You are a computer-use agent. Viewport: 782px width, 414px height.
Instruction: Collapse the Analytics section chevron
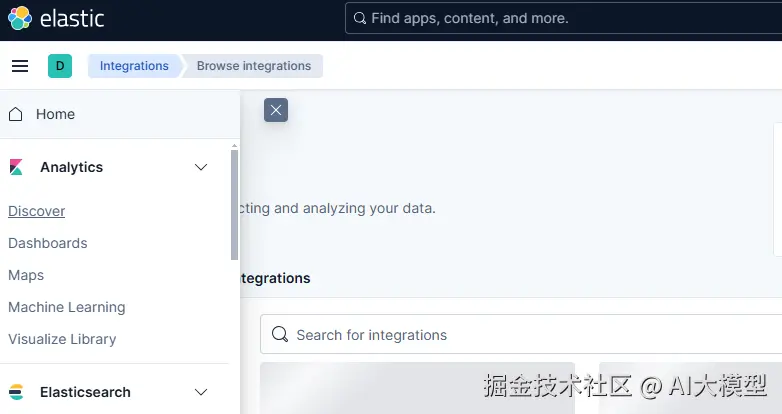pyautogui.click(x=201, y=167)
